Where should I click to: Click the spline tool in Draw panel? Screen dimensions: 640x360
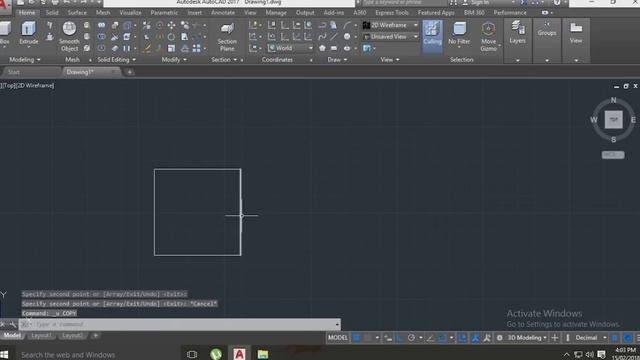(322, 37)
